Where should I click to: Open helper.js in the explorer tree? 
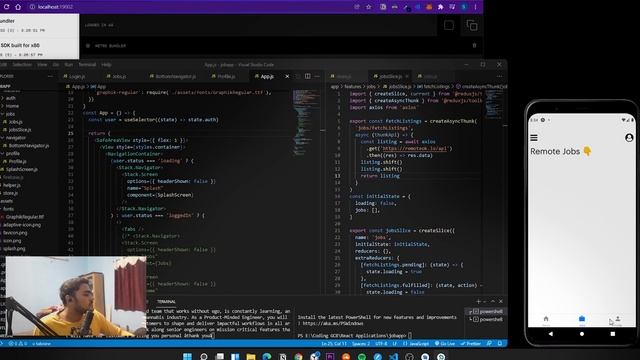(12, 185)
